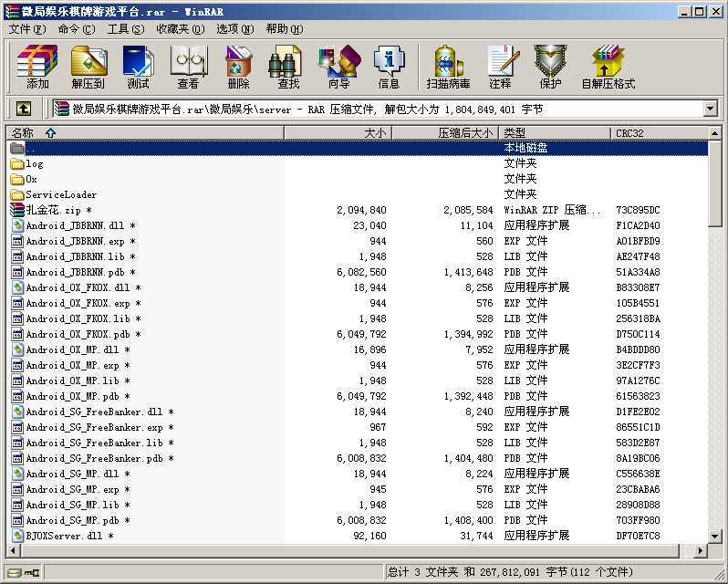Open the 帮助(H) menu
The image size is (728, 584).
pos(284,29)
